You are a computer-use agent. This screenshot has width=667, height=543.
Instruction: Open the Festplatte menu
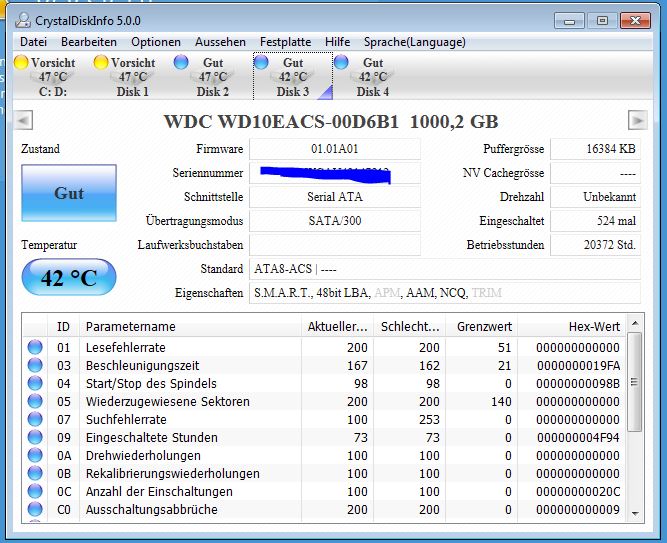(285, 42)
